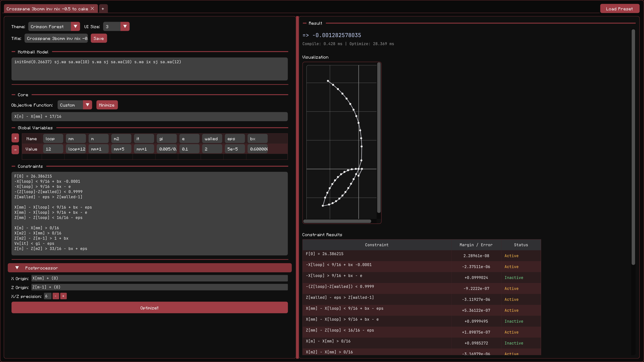Edit the bx value 0.600000 cell
This screenshot has width=644, height=362.
(x=257, y=149)
